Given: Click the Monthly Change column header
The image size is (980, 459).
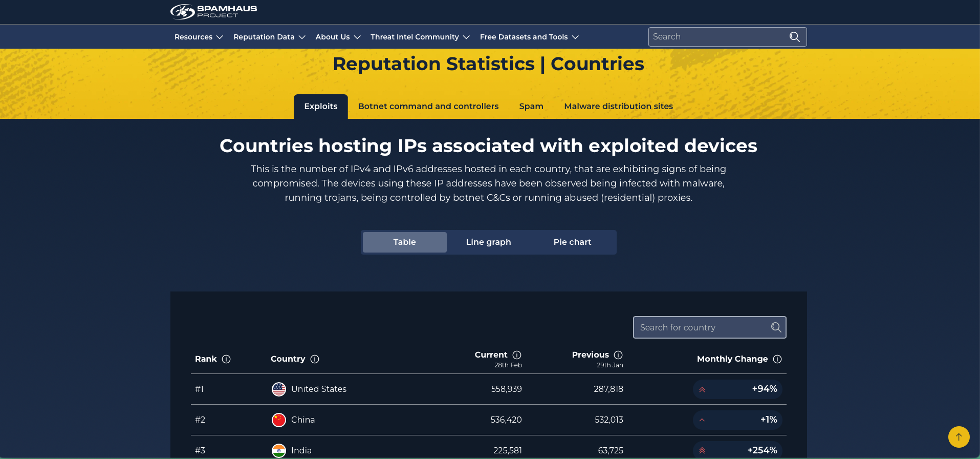Looking at the screenshot, I should click(732, 359).
